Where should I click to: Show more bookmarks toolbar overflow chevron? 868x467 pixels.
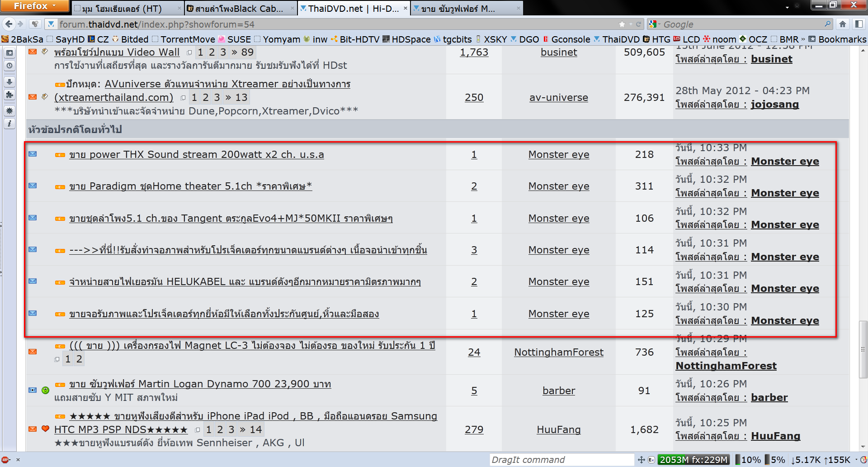tap(803, 39)
